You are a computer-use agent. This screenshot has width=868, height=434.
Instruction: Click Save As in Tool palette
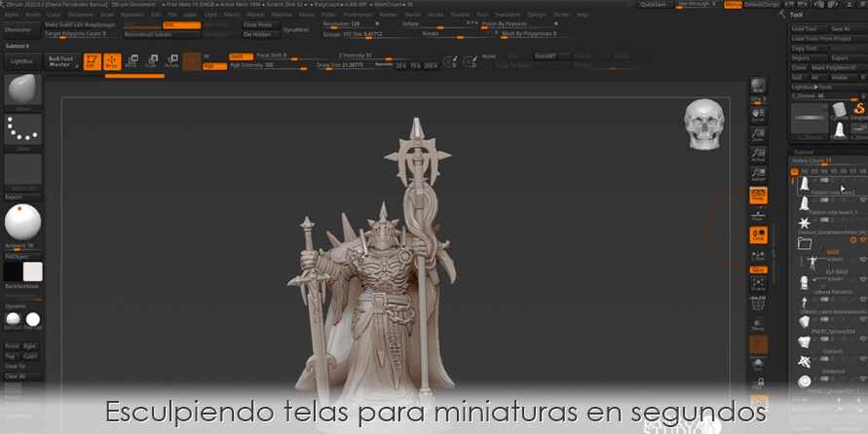pyautogui.click(x=847, y=29)
